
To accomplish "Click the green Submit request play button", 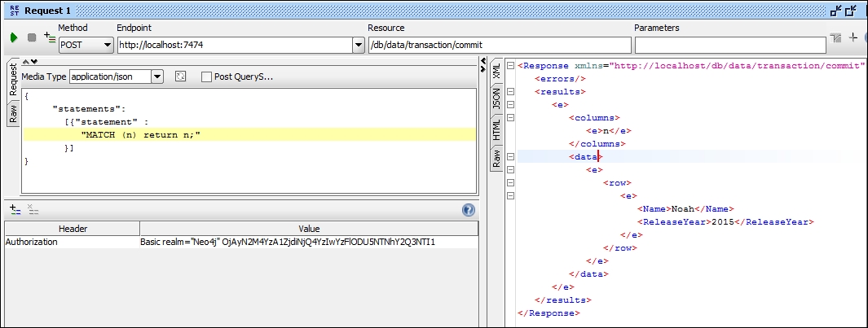I will 14,37.
